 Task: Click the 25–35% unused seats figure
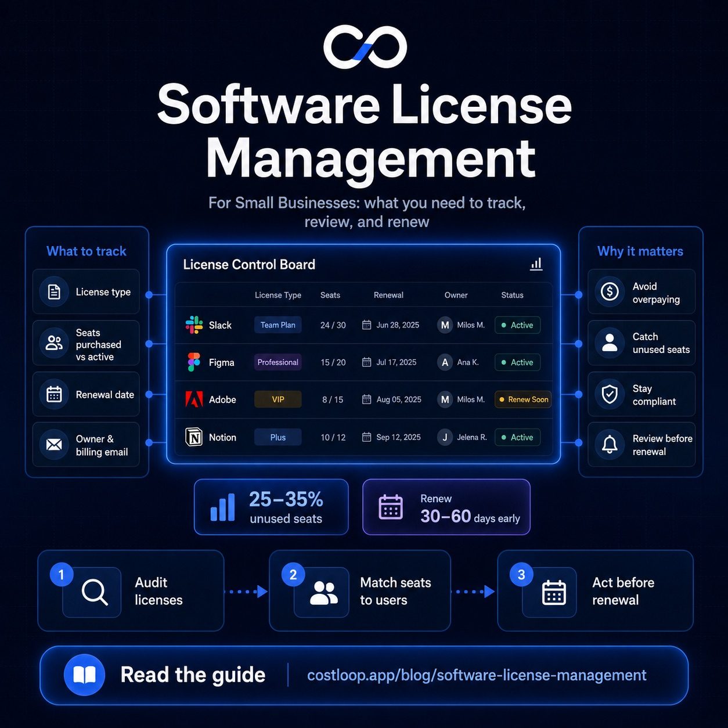286,499
